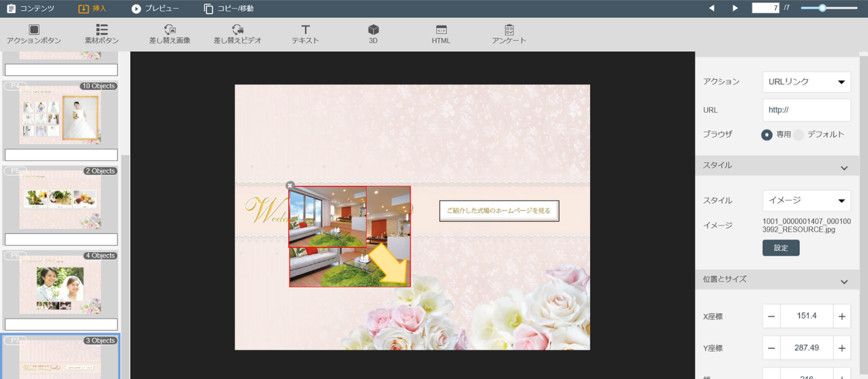The height and width of the screenshot is (379, 868).
Task: Open the コンテンツ menu
Action: pyautogui.click(x=31, y=9)
